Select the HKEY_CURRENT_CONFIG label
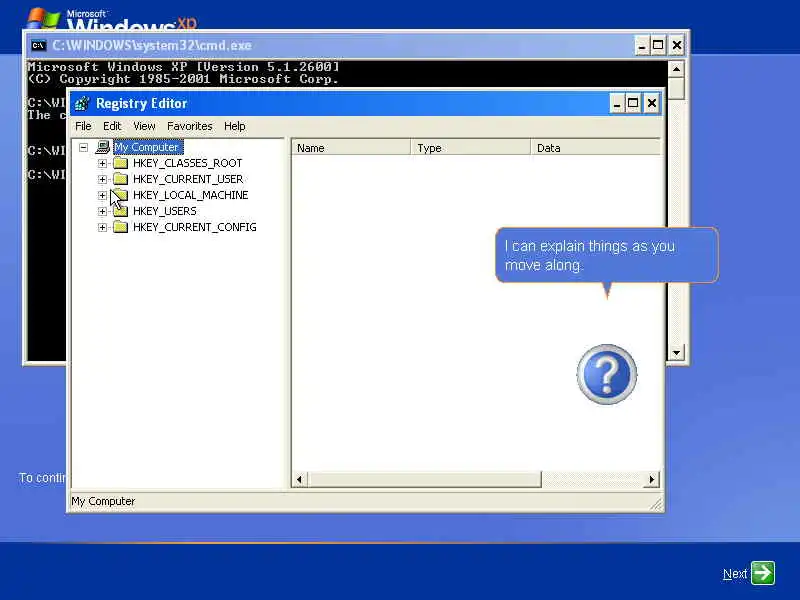The image size is (800, 600). pyautogui.click(x=194, y=227)
